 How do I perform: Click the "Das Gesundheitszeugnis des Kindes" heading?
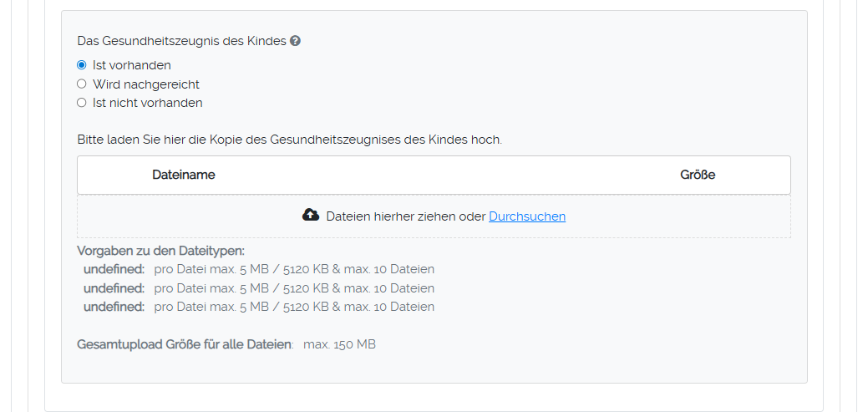181,41
